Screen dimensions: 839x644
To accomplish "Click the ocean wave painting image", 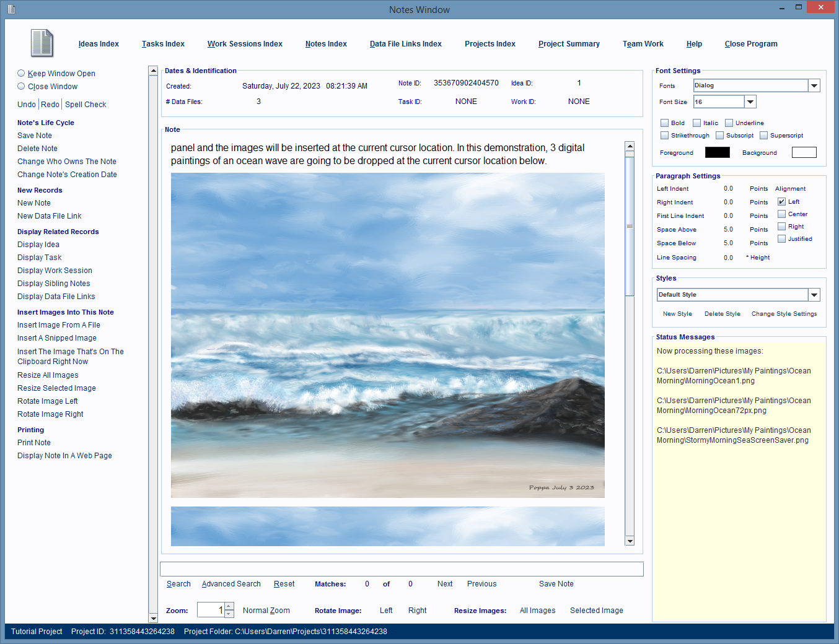I will point(388,335).
